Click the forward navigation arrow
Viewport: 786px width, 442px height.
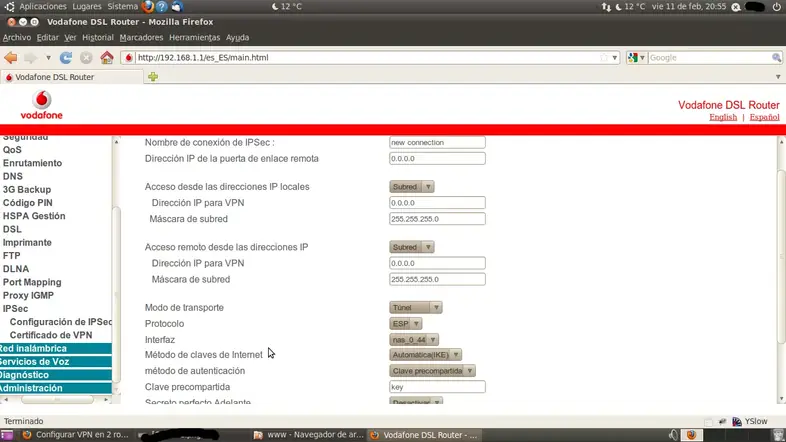pyautogui.click(x=31, y=58)
